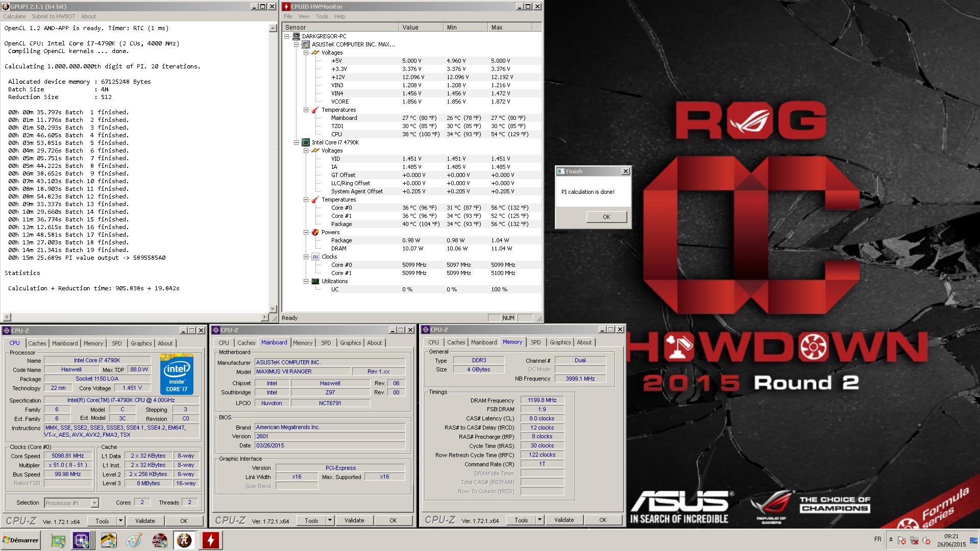Open About tab in right CPU-Z window

click(x=584, y=342)
